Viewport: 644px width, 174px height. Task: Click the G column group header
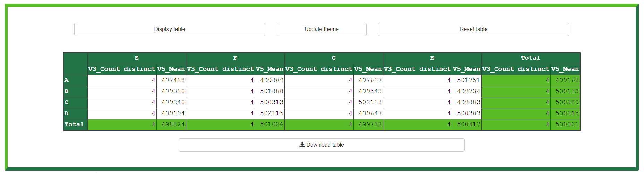[334, 58]
